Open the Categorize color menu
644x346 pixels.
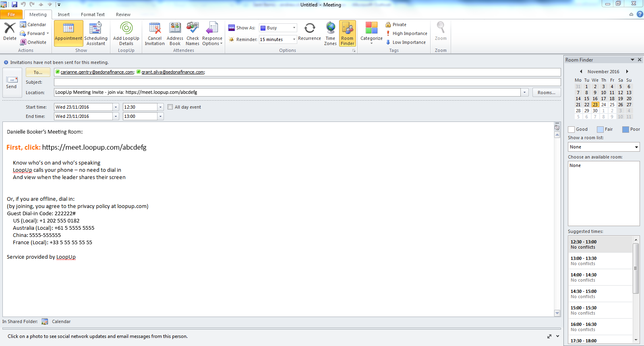(371, 33)
